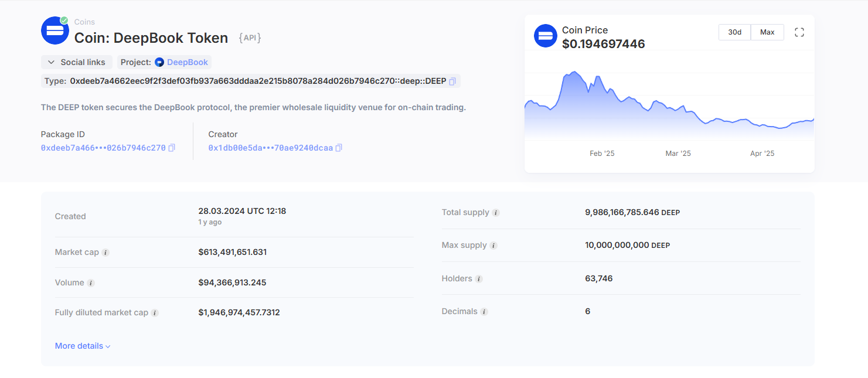Click the Coin: DeepBook Token title
The image size is (868, 378).
(x=151, y=38)
